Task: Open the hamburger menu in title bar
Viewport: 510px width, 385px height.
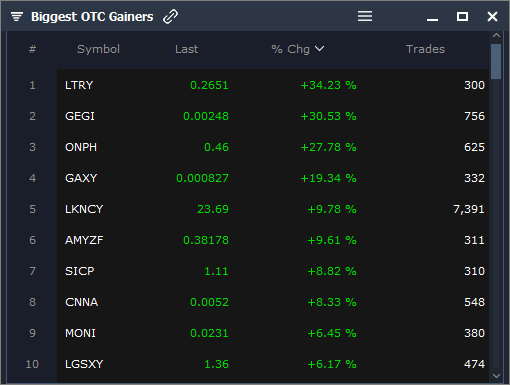Action: coord(365,16)
